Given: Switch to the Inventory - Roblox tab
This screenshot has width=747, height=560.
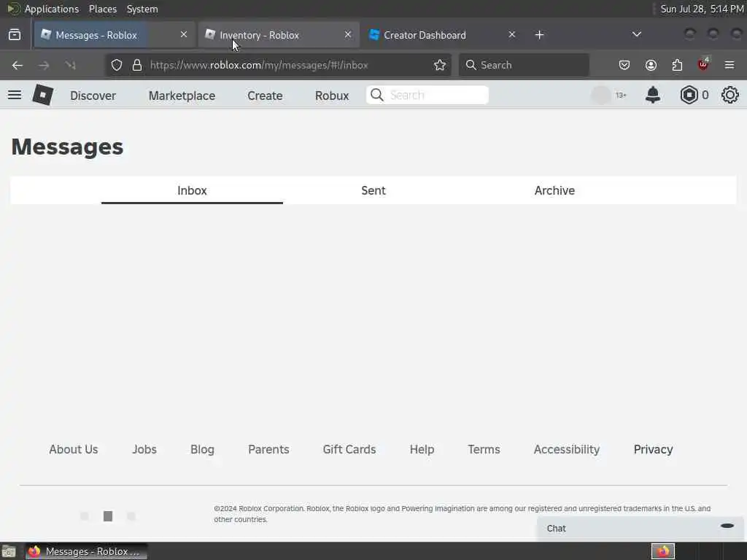Looking at the screenshot, I should coord(279,35).
